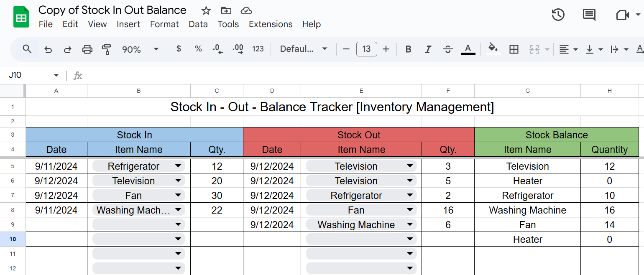
Task: Open version history clock icon
Action: point(558,15)
